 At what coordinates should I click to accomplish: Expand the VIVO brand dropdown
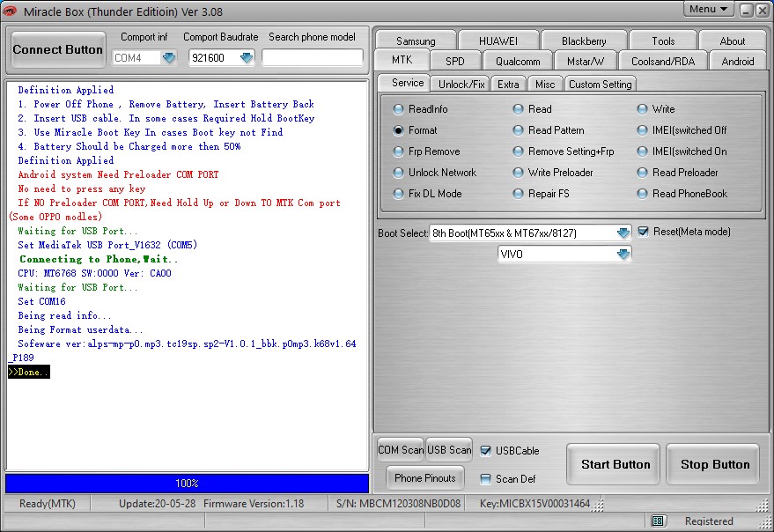623,254
